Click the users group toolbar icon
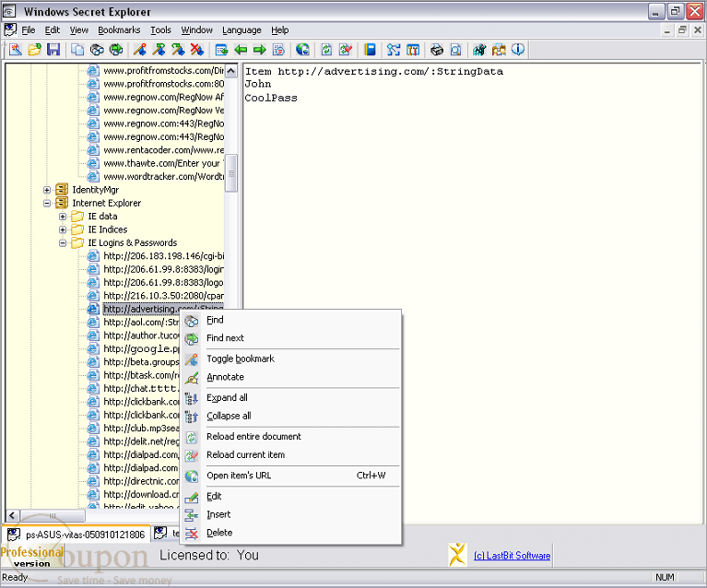Viewport: 707px width, 588px height. (499, 50)
